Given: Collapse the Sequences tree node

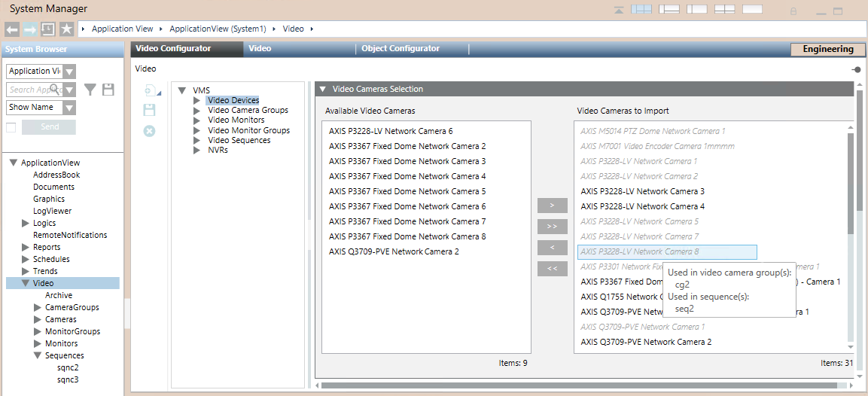Looking at the screenshot, I should tap(37, 355).
